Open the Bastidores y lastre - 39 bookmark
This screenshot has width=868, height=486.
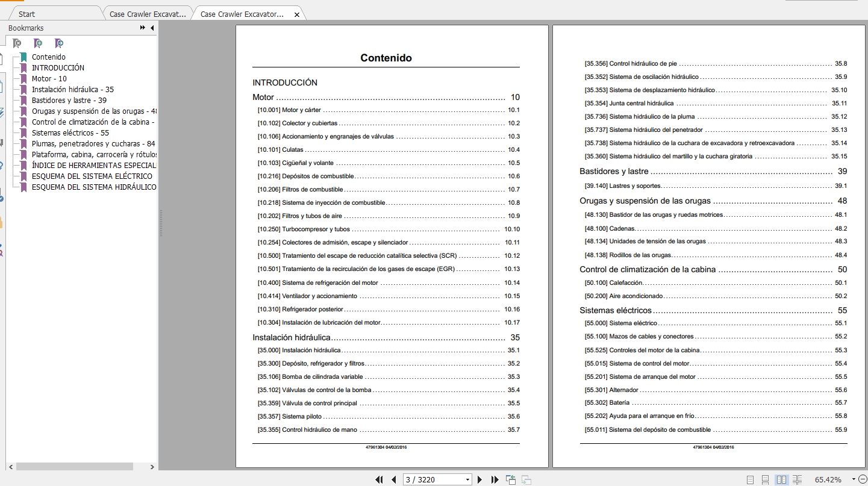tap(69, 101)
